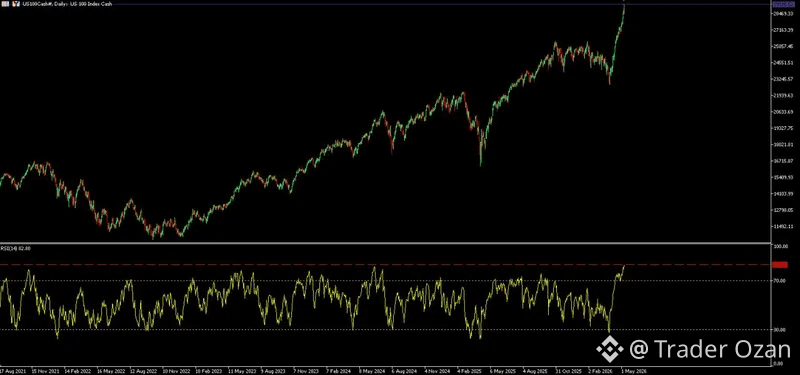Click the 20633.69 price axis label
Image resolution: width=800 pixels, height=375 pixels.
783,112
